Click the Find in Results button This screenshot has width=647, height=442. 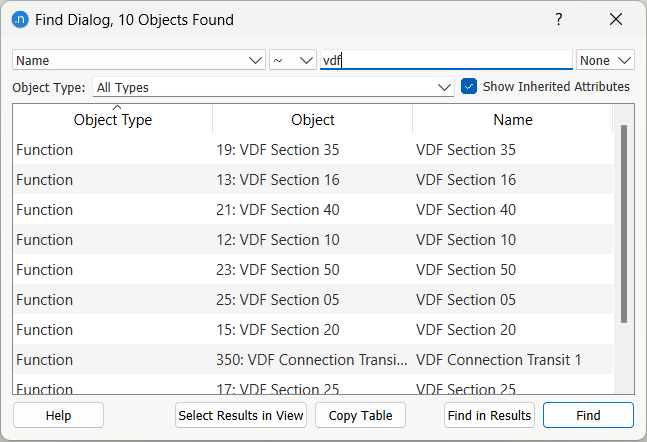[490, 415]
